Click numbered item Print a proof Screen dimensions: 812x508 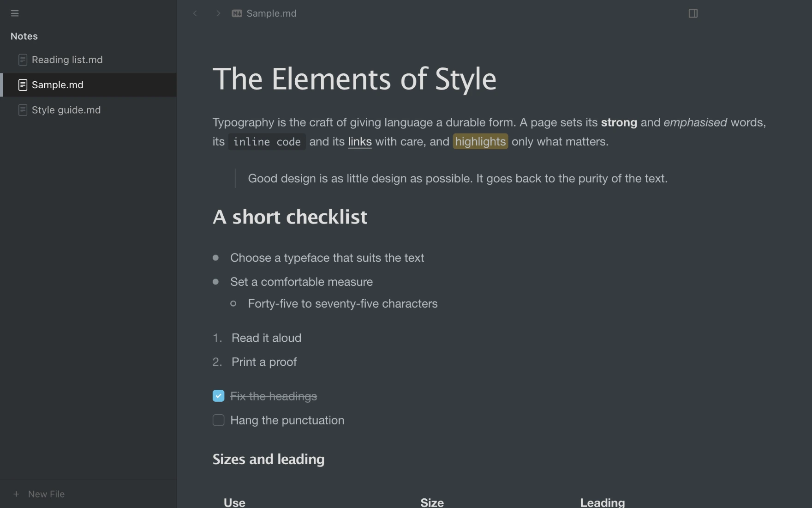pos(264,362)
